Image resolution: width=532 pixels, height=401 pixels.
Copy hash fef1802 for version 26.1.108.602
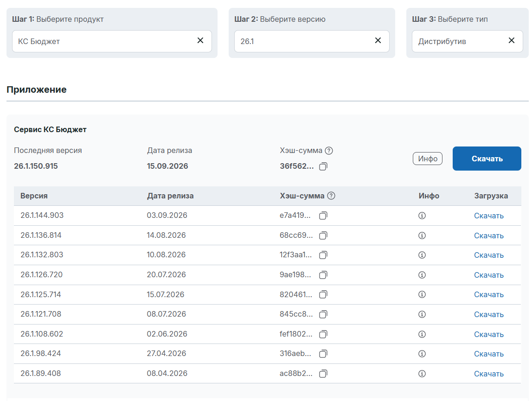pyautogui.click(x=323, y=334)
